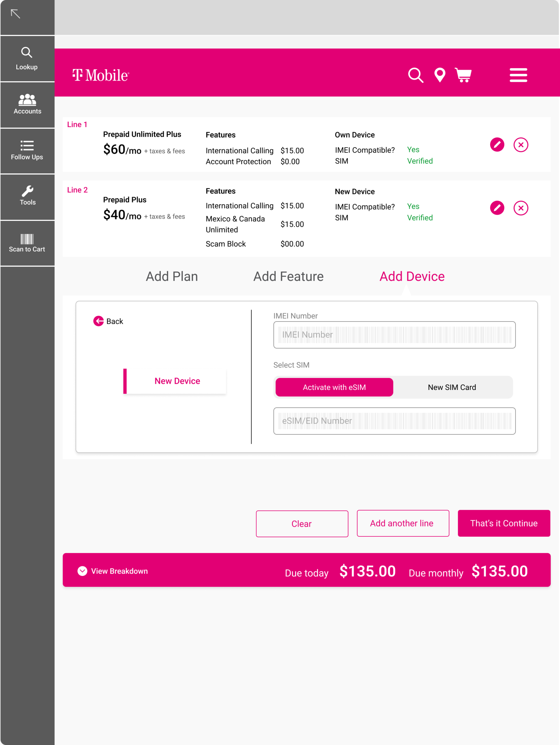Open the Lookup search in sidebar
The width and height of the screenshot is (560, 745).
[27, 58]
